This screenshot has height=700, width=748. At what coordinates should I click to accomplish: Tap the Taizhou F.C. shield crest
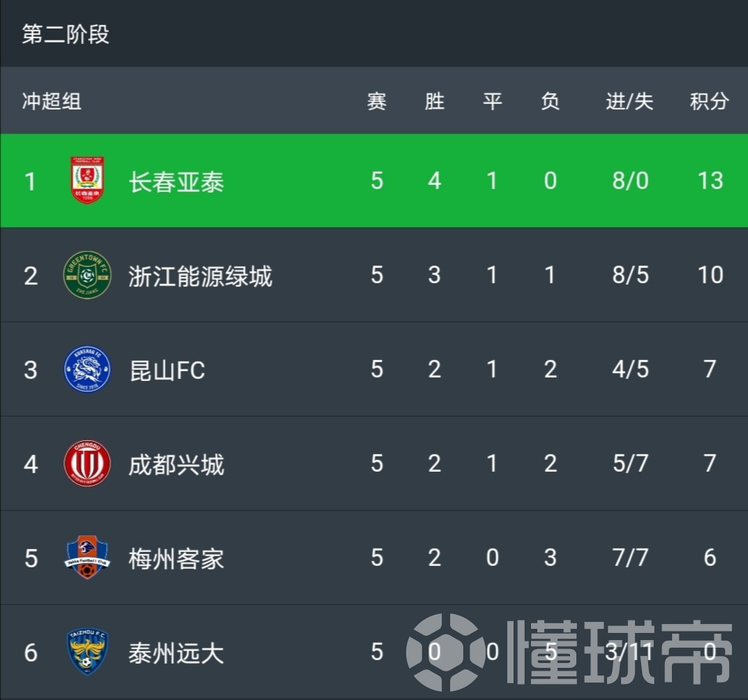pyautogui.click(x=87, y=652)
